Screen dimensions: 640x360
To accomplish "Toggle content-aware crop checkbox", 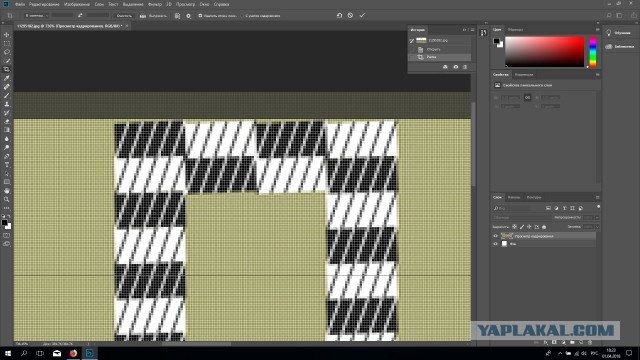I will click(242, 16).
